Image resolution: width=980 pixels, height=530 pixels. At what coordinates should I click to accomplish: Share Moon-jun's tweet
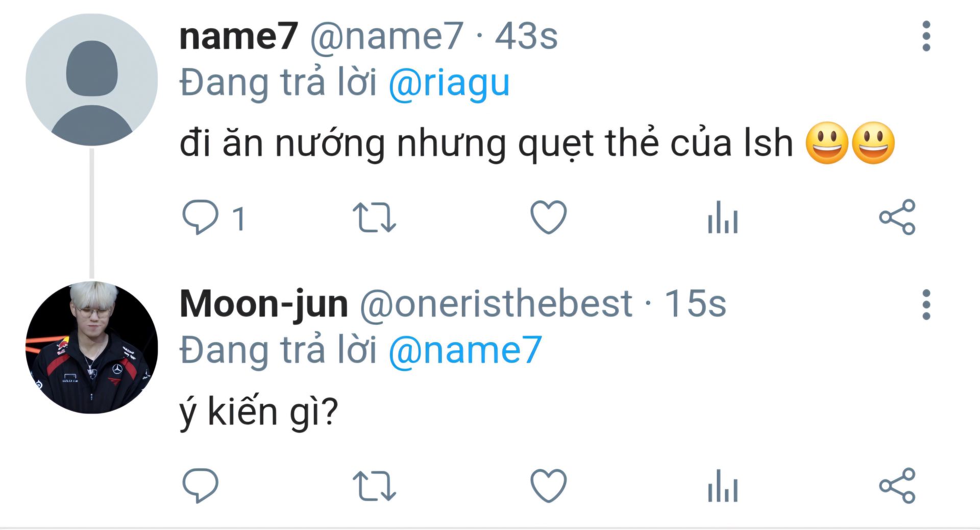click(x=897, y=486)
